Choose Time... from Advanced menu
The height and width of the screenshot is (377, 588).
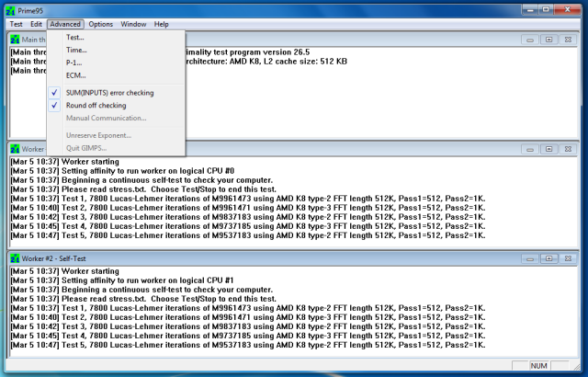pos(116,51)
